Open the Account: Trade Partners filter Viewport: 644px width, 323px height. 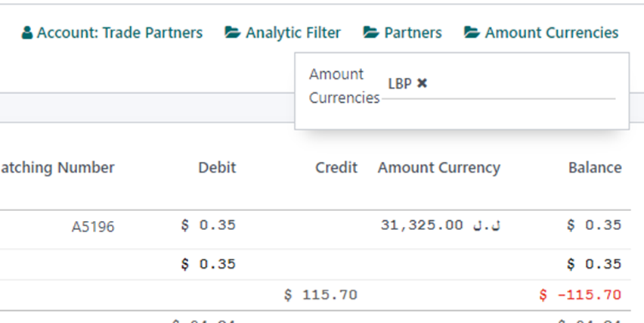pos(112,33)
